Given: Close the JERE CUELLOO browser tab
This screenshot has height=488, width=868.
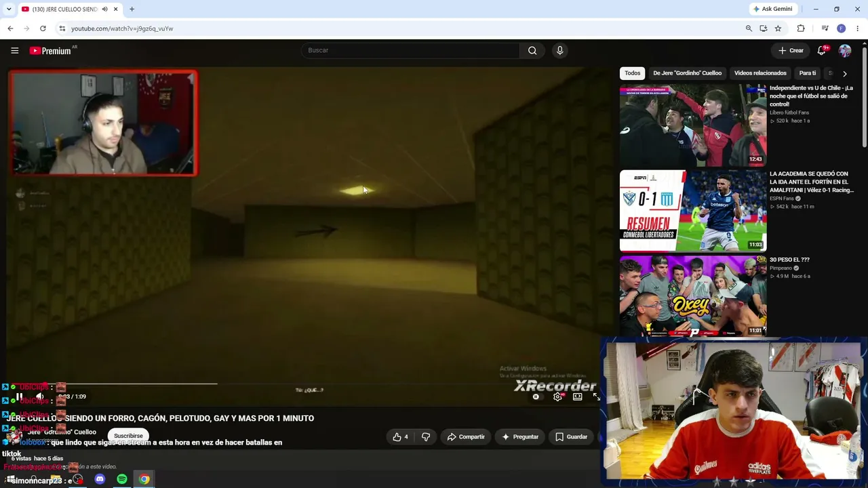Looking at the screenshot, I should tap(116, 9).
